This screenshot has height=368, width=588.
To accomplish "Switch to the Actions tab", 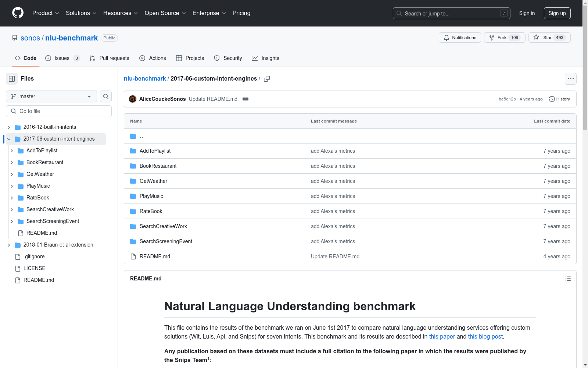I will [153, 58].
